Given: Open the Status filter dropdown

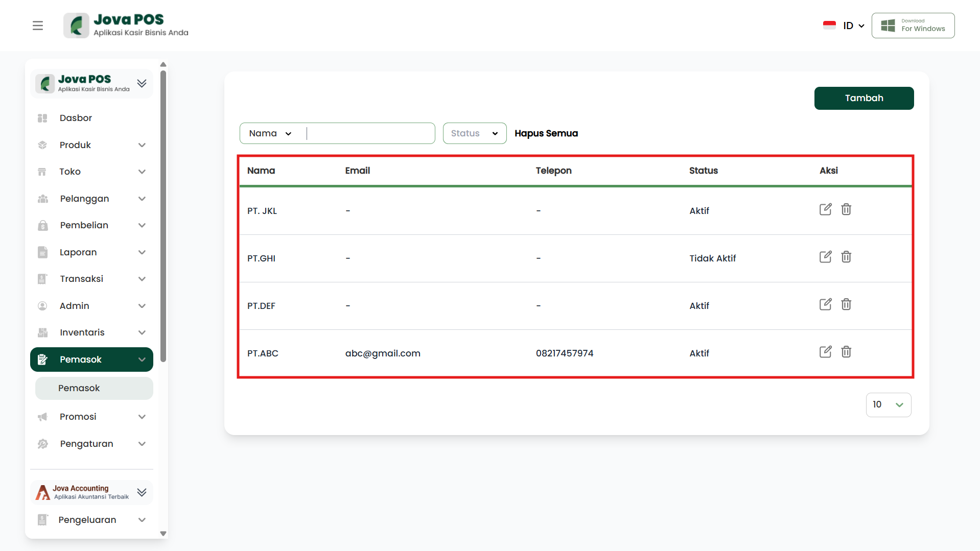Looking at the screenshot, I should click(474, 133).
